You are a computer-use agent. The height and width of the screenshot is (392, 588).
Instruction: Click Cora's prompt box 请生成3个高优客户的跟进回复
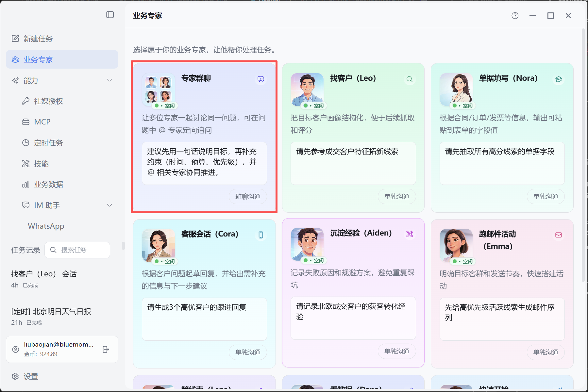click(x=204, y=319)
